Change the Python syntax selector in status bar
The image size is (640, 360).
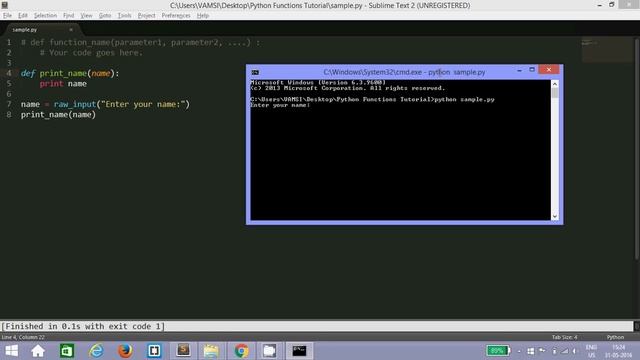pos(615,337)
